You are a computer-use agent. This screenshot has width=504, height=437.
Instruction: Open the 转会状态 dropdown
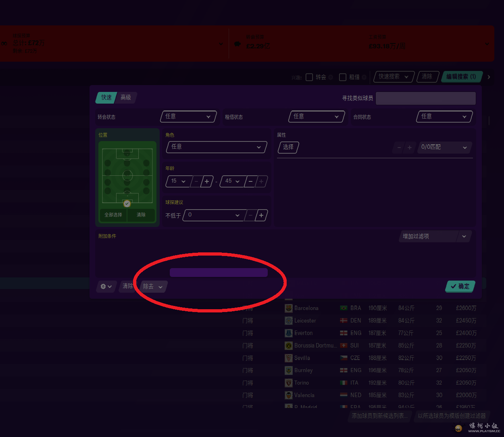click(188, 117)
